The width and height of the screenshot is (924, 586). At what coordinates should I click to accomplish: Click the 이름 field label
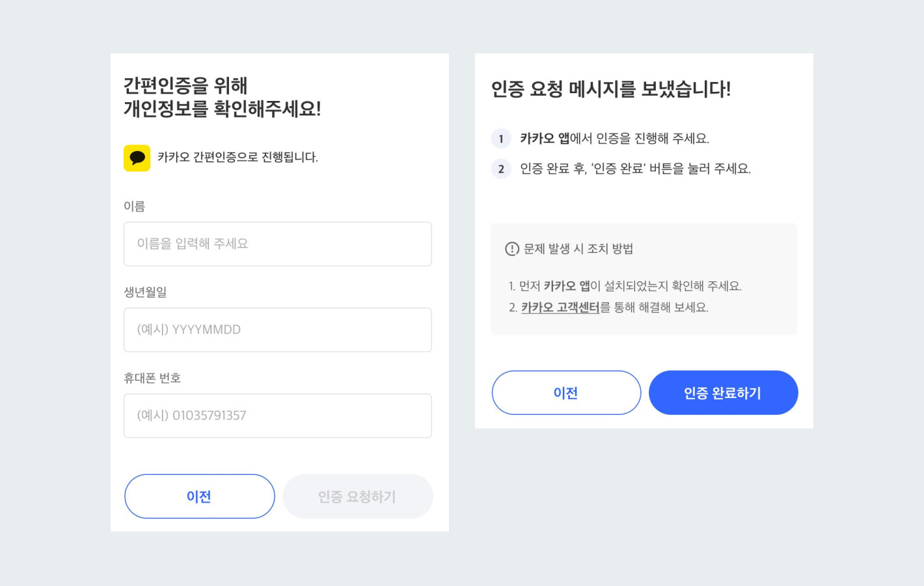[135, 206]
